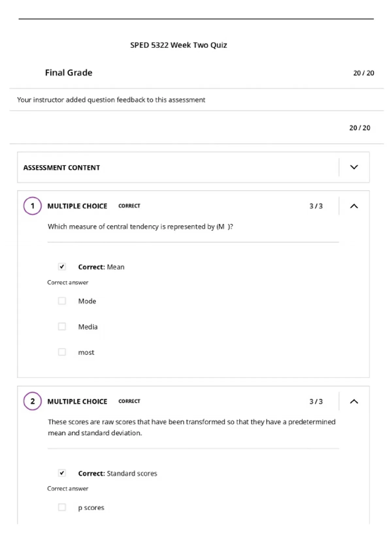
Task: Check the p scores checkbox
Action: tap(62, 507)
